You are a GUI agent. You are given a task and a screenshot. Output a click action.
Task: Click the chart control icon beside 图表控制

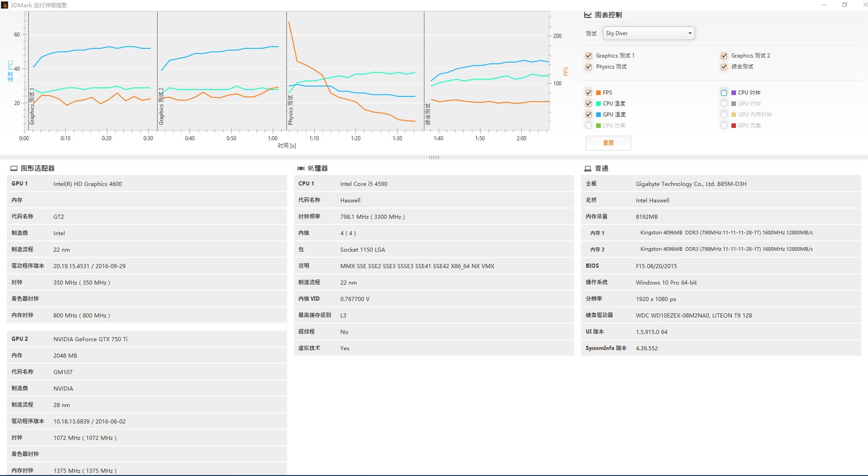pos(588,15)
